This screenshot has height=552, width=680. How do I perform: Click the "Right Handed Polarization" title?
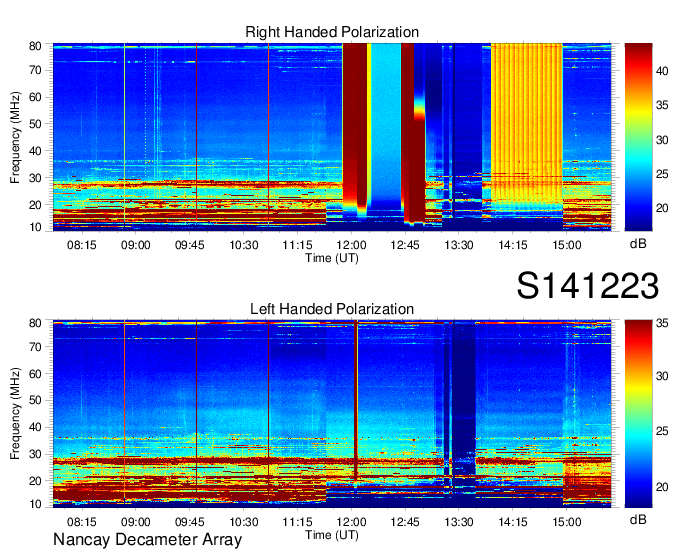tap(332, 32)
